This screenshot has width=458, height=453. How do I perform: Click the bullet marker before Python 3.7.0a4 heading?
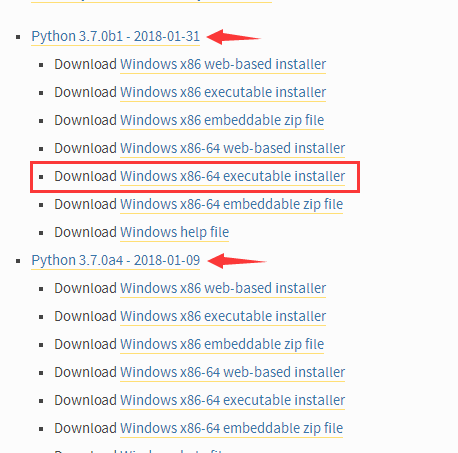coord(18,261)
